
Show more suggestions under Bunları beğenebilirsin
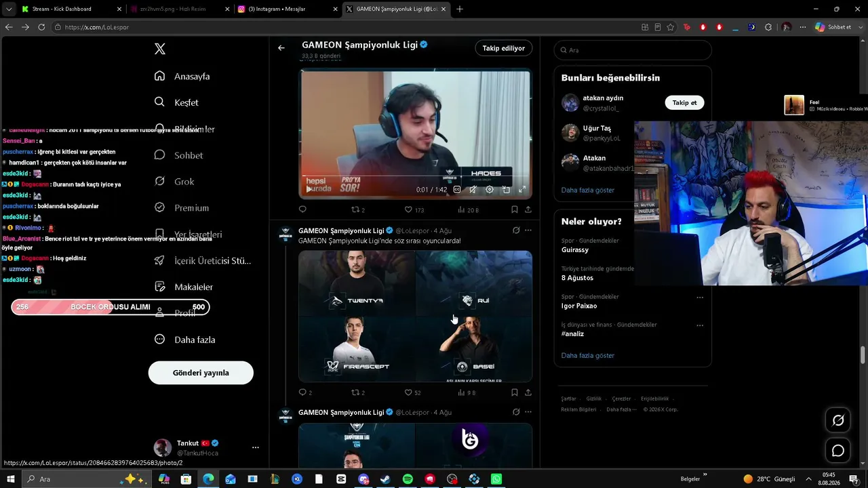(588, 190)
